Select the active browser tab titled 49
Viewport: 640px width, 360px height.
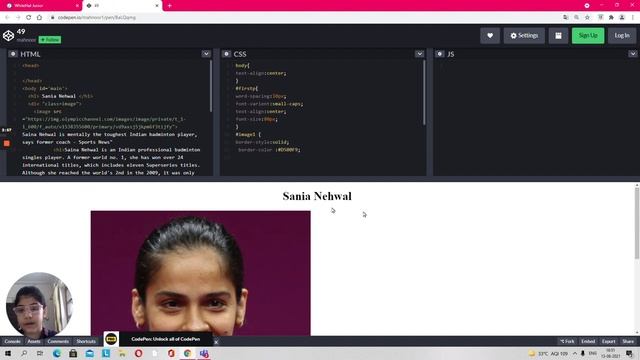[122, 6]
